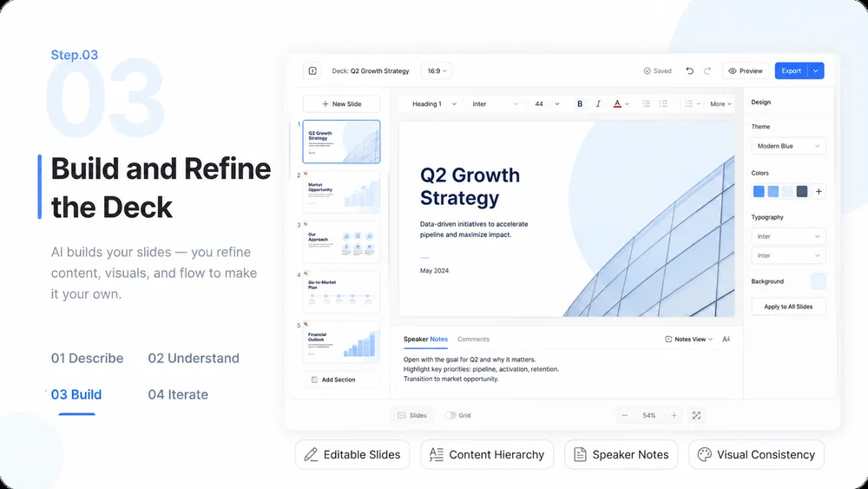This screenshot has width=868, height=489.
Task: Click the Saved status indicator
Action: 657,71
